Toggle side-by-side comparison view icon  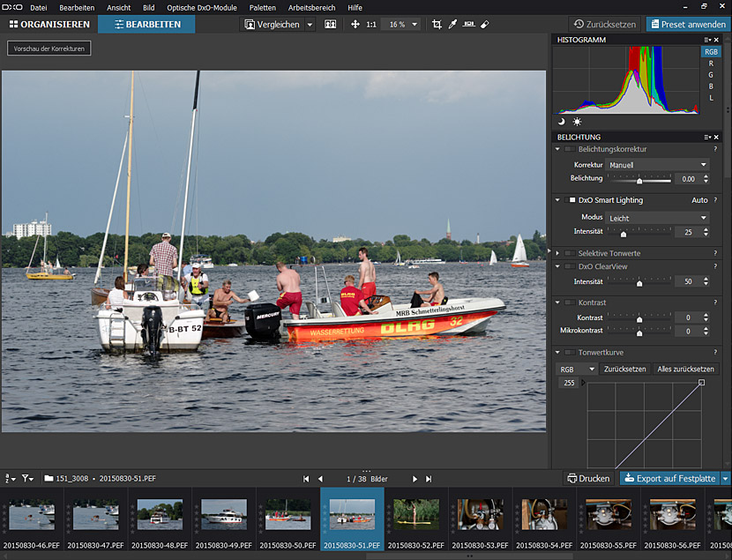[x=330, y=25]
